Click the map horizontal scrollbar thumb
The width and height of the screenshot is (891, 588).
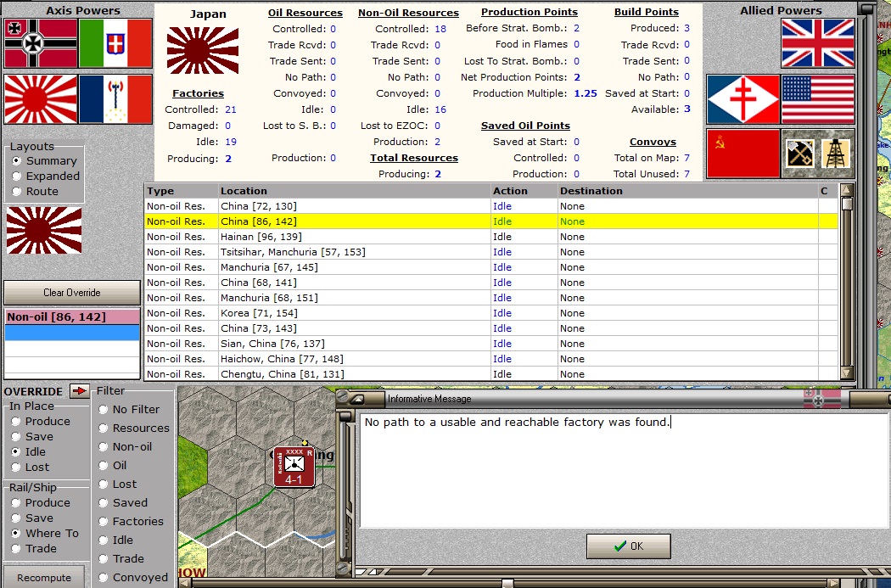508,583
